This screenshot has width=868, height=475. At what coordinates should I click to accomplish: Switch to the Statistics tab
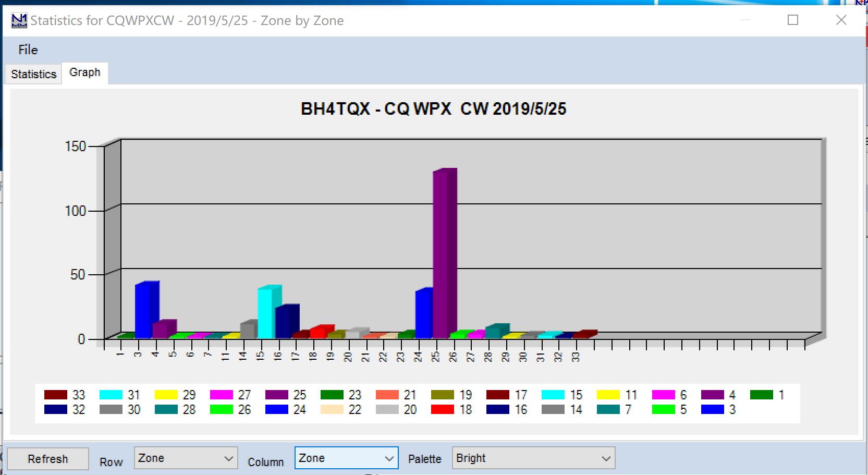pos(34,74)
